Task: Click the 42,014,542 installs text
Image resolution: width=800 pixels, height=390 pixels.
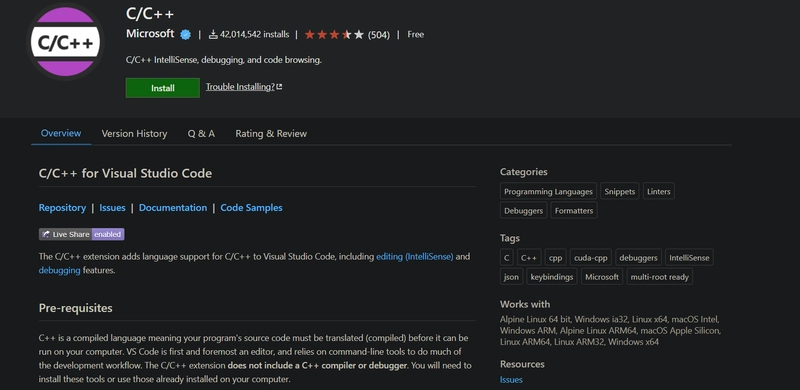Action: coord(254,35)
